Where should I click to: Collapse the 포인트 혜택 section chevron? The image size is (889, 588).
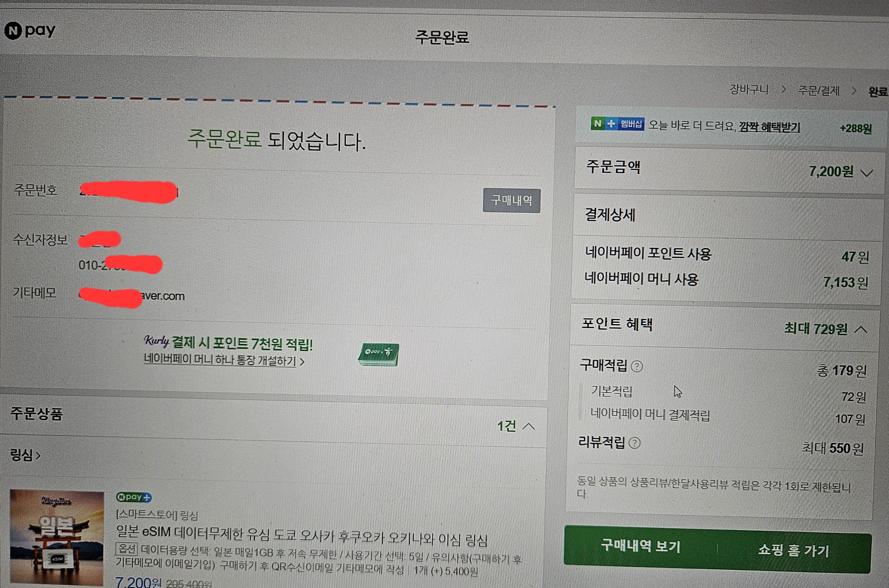(x=861, y=330)
